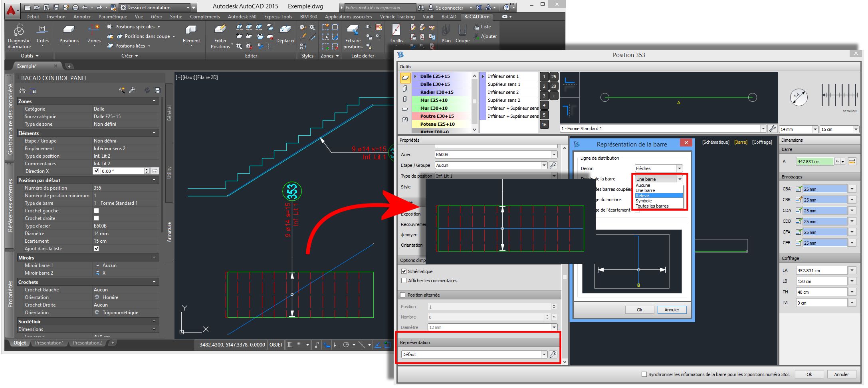Screen dimensions: 868x388
Task: Click the measure icon next to bar length A
Action: click(852, 162)
